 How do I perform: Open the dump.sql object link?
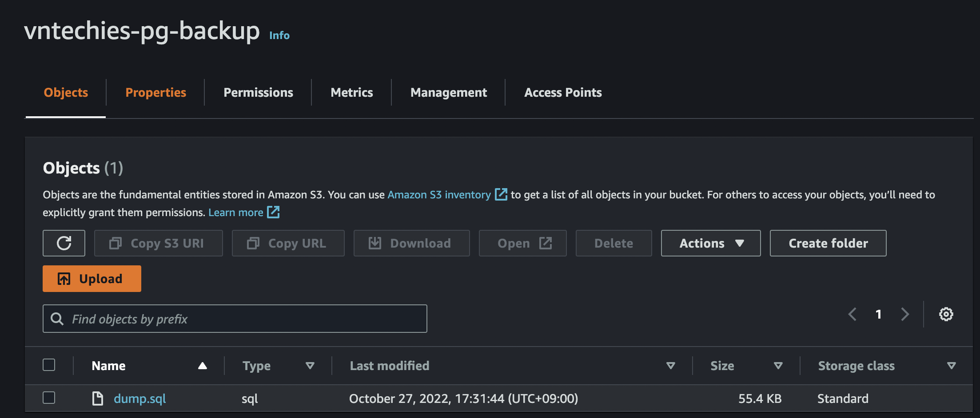pos(140,398)
